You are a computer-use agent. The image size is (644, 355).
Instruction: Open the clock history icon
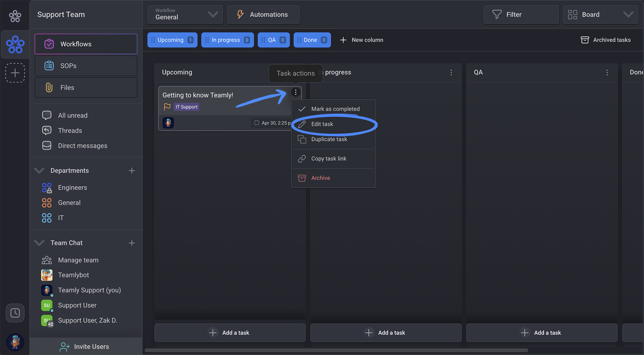[x=15, y=313]
